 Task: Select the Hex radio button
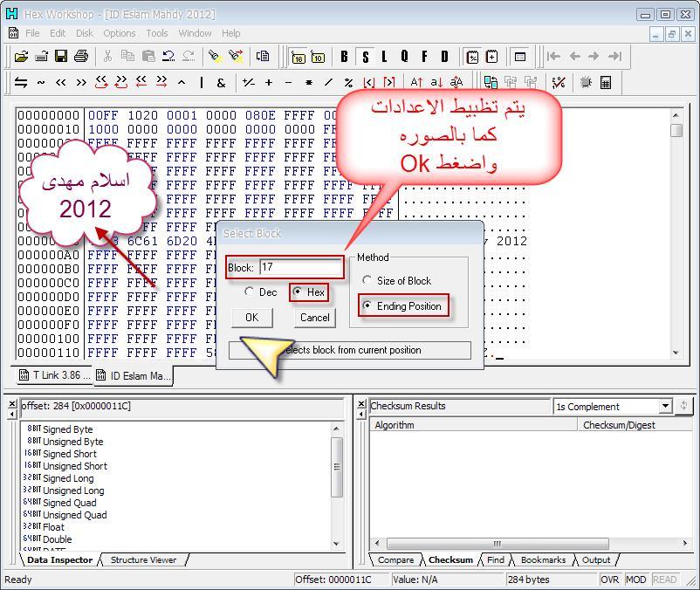click(x=297, y=292)
